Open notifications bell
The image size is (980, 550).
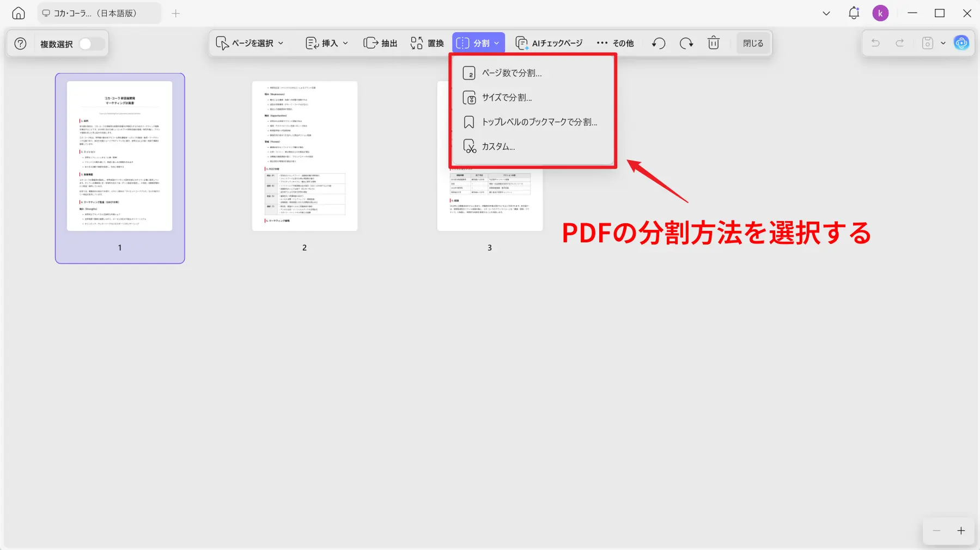tap(854, 13)
